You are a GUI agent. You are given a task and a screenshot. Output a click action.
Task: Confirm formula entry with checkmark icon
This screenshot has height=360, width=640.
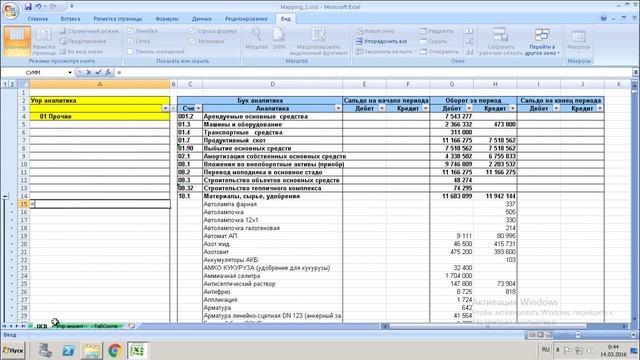(x=98, y=72)
